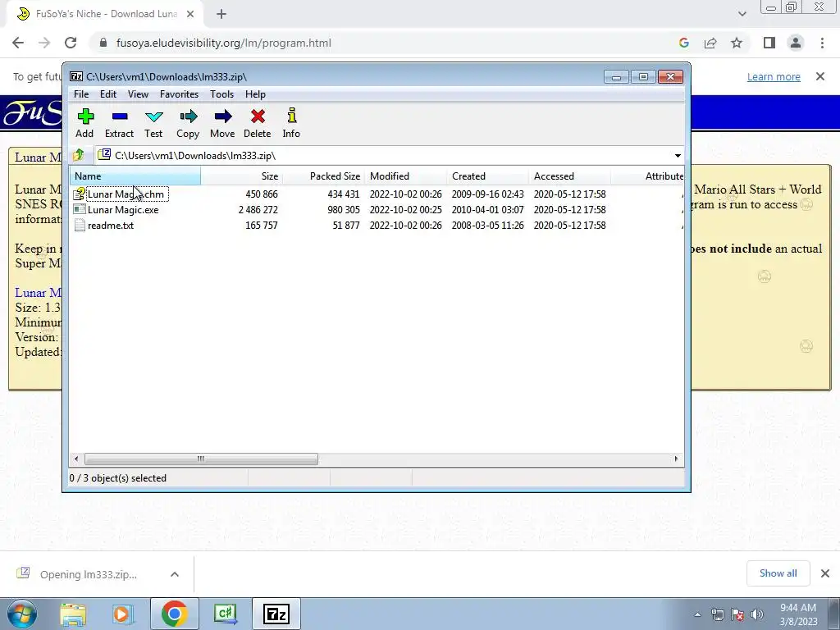Viewport: 840px width, 630px height.
Task: Close the FuSoYa's Niche tab
Action: click(190, 14)
